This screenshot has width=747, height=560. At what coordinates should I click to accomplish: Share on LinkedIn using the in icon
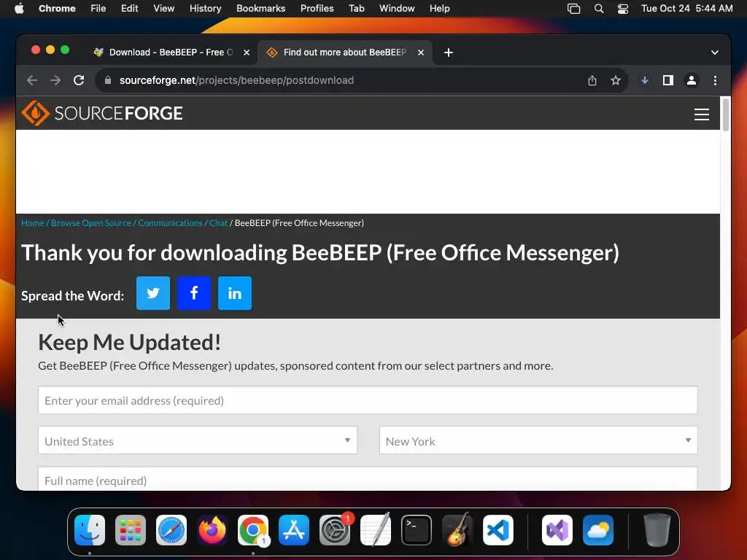[235, 293]
